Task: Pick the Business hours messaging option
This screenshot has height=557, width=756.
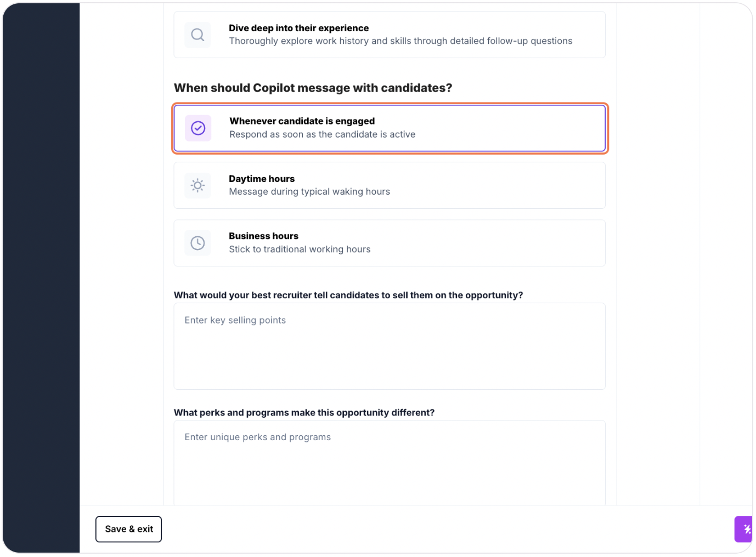Action: [390, 243]
